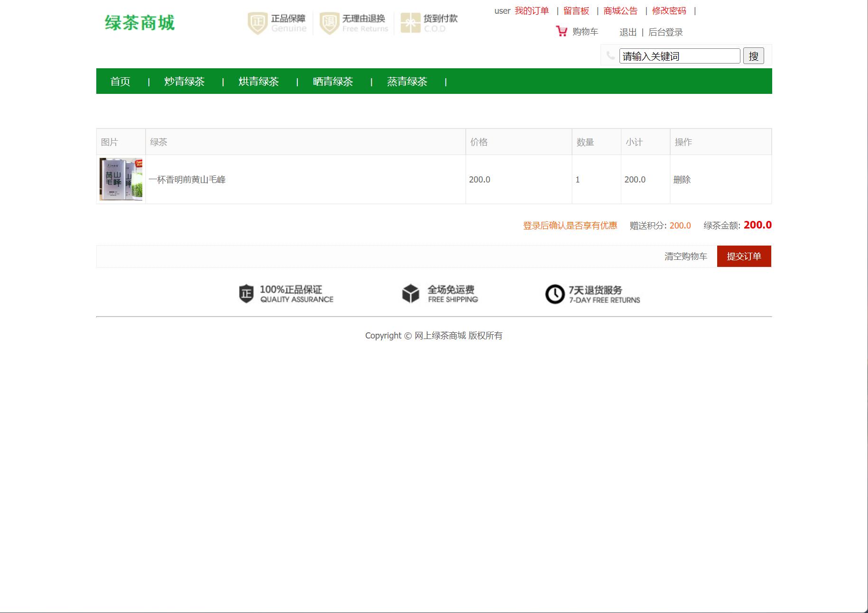The width and height of the screenshot is (868, 613).
Task: Log out using 退出 link
Action: pyautogui.click(x=628, y=32)
